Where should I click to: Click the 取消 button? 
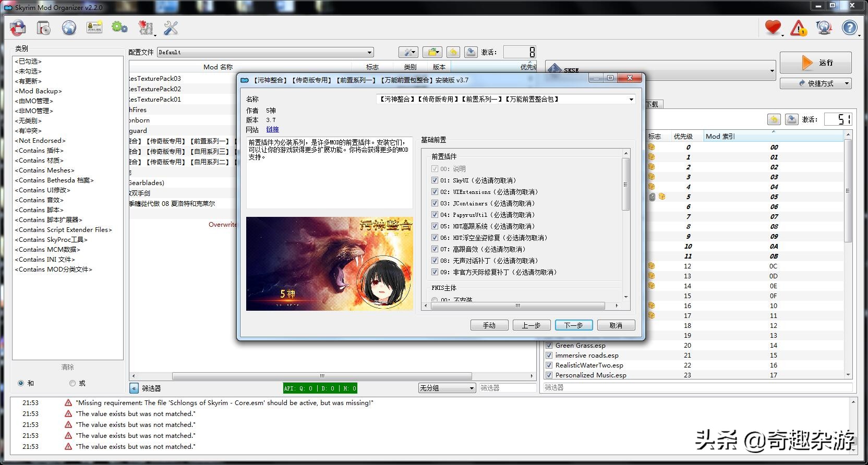tap(616, 325)
